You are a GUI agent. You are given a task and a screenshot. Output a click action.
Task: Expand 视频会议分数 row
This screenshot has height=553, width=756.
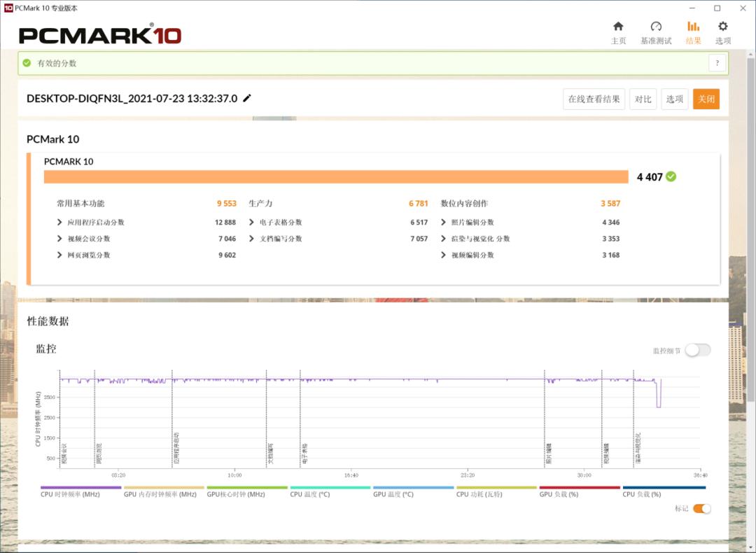coord(60,239)
